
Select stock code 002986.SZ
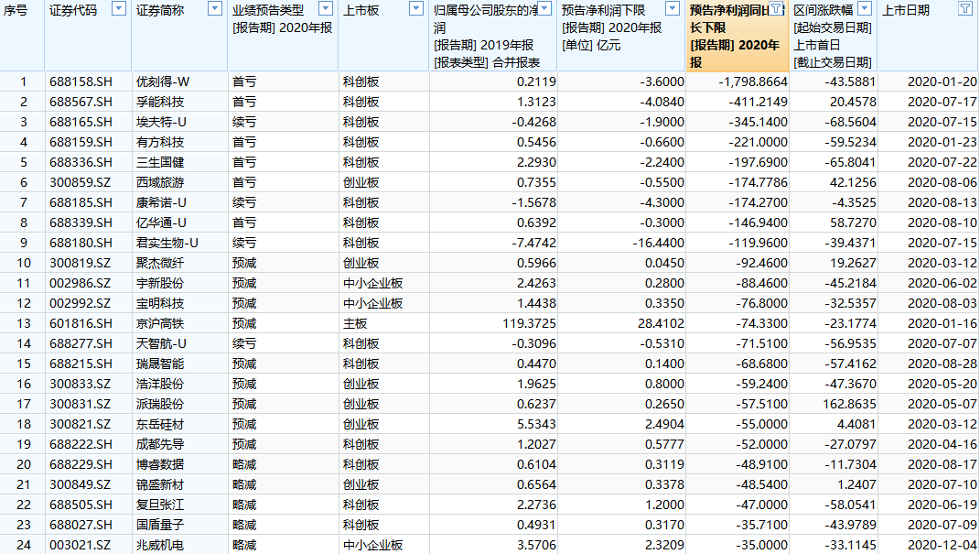(80, 283)
